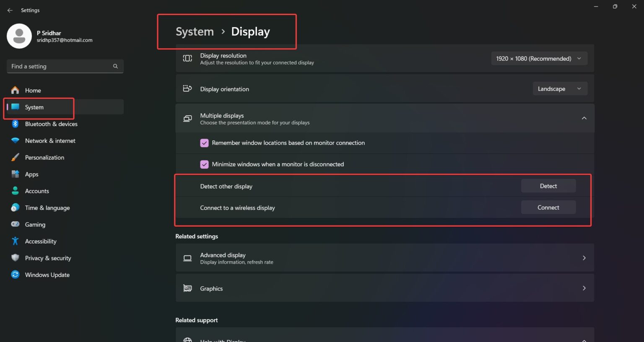The height and width of the screenshot is (342, 644).
Task: Go to the Apps section
Action: click(x=31, y=174)
